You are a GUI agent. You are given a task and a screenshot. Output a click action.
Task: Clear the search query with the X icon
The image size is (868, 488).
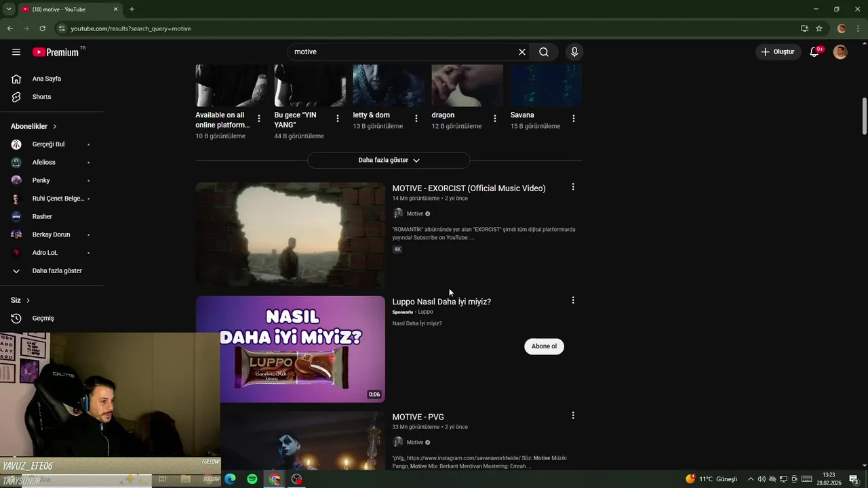(522, 52)
